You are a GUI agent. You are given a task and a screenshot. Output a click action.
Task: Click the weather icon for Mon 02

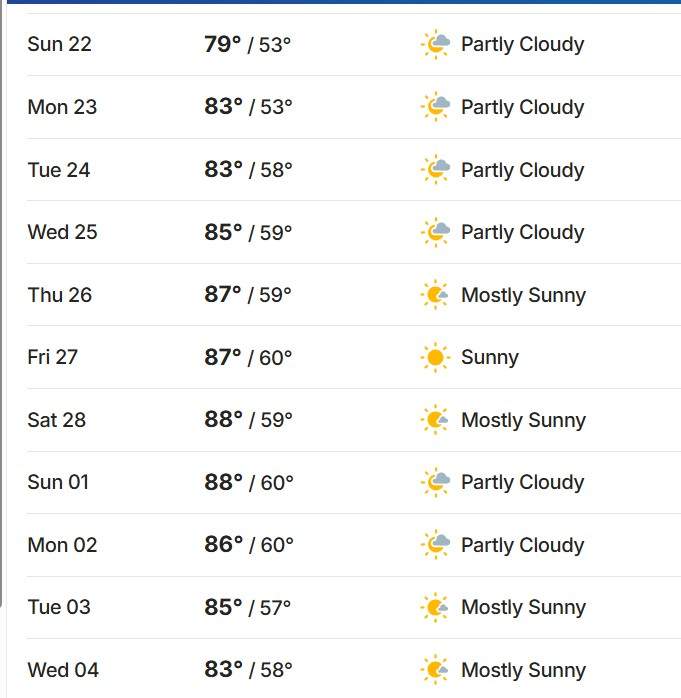point(435,545)
